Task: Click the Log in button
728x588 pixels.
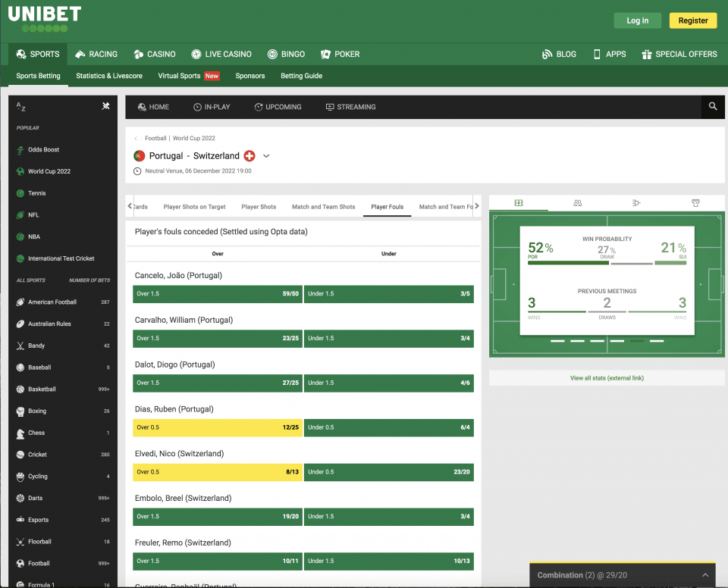Action: [638, 20]
